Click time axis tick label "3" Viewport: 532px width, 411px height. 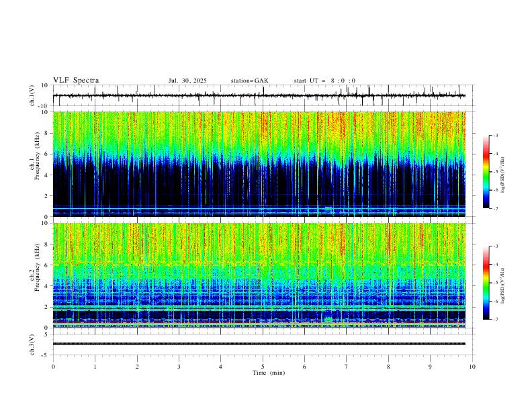(x=179, y=367)
